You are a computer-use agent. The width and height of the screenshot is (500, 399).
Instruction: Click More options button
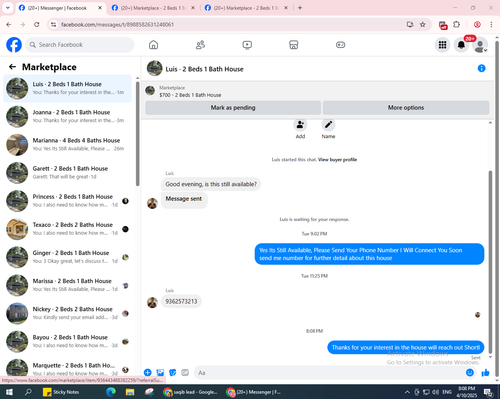[406, 108]
